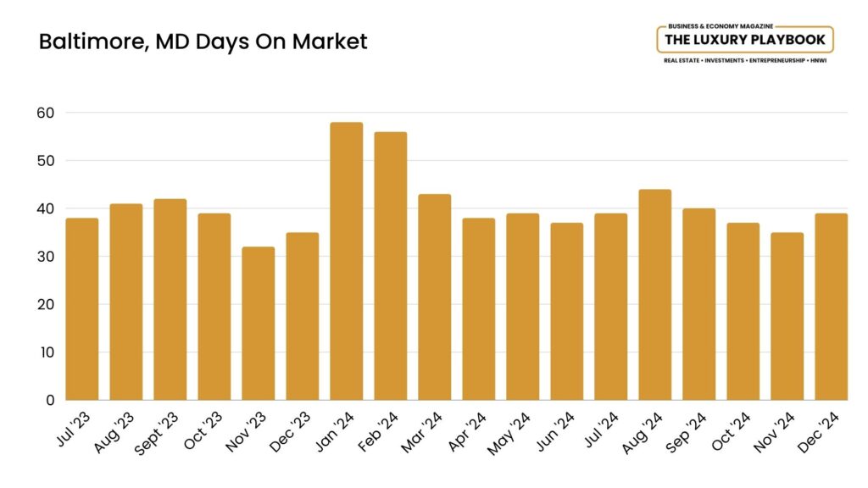Click the 0 y-axis label
The image size is (868, 488).
point(50,400)
